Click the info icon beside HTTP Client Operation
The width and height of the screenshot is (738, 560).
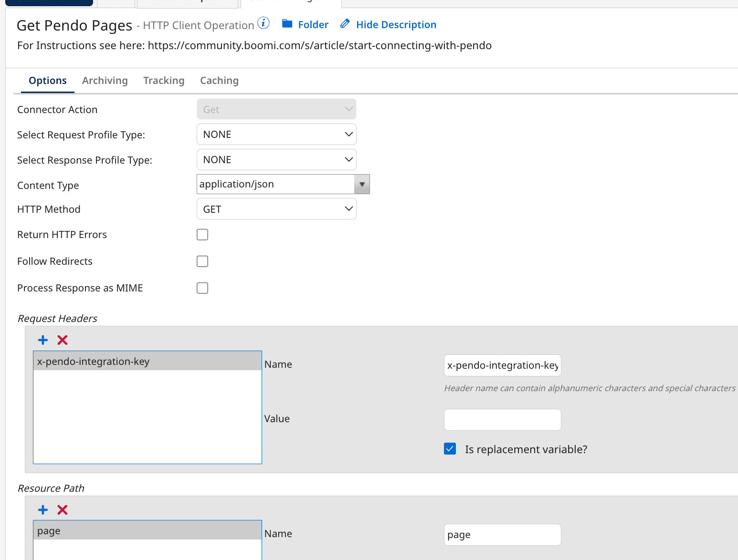click(x=264, y=23)
